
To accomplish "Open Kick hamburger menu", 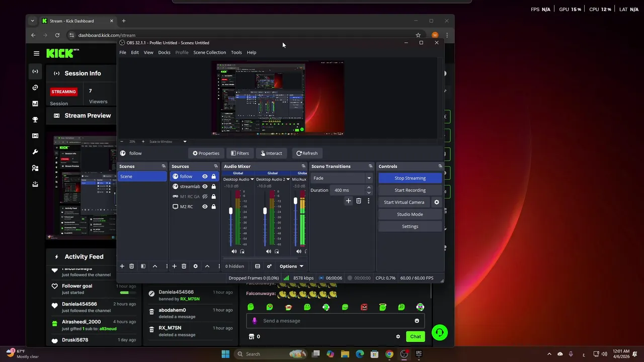I will 36,53.
